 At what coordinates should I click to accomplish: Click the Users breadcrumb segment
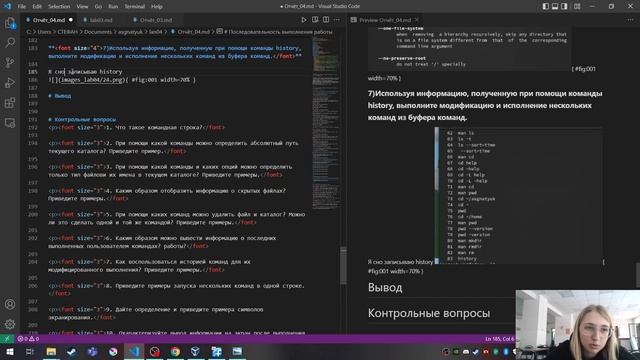coord(44,31)
